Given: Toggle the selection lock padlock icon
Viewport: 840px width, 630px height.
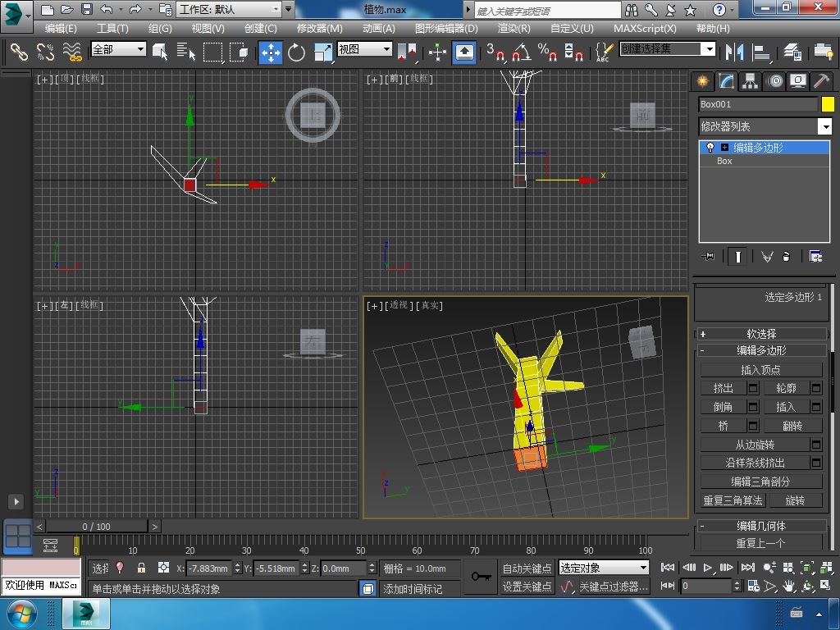Looking at the screenshot, I should point(141,568).
